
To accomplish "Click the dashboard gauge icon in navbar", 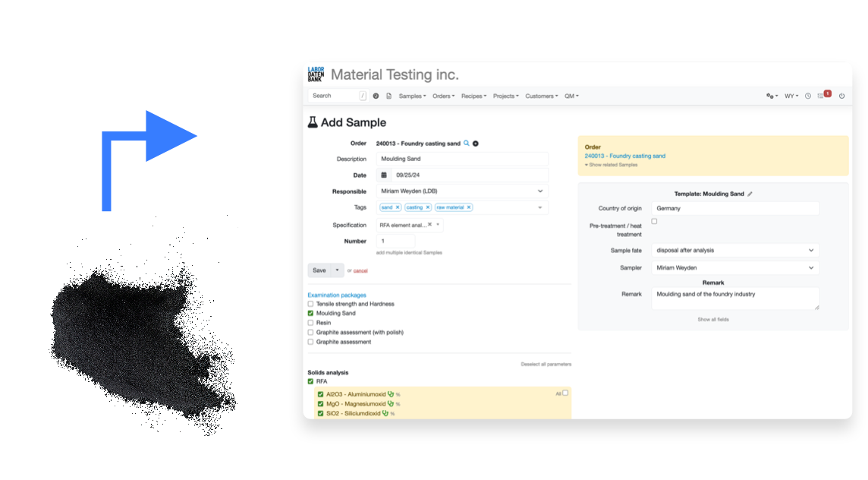I will (376, 96).
